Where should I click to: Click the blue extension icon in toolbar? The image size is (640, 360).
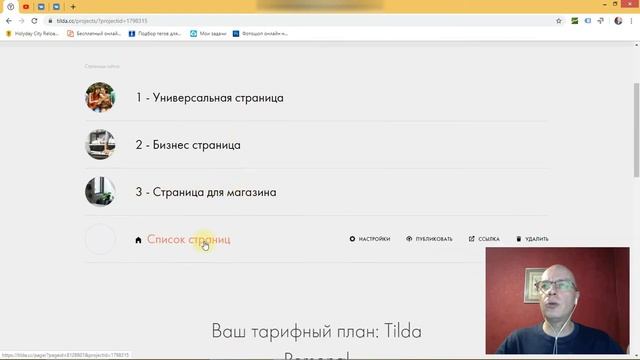(x=588, y=21)
